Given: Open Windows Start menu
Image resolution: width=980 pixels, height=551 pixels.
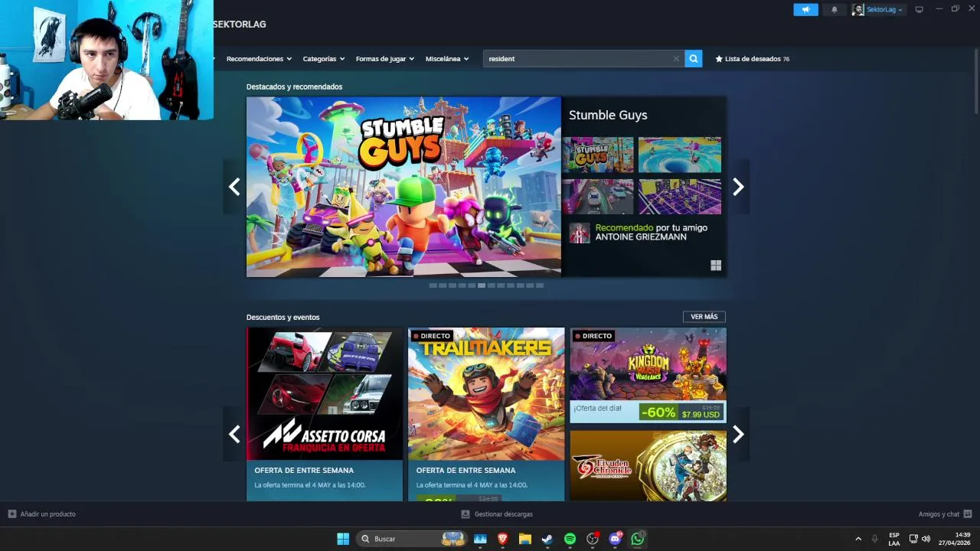Looking at the screenshot, I should coord(343,539).
